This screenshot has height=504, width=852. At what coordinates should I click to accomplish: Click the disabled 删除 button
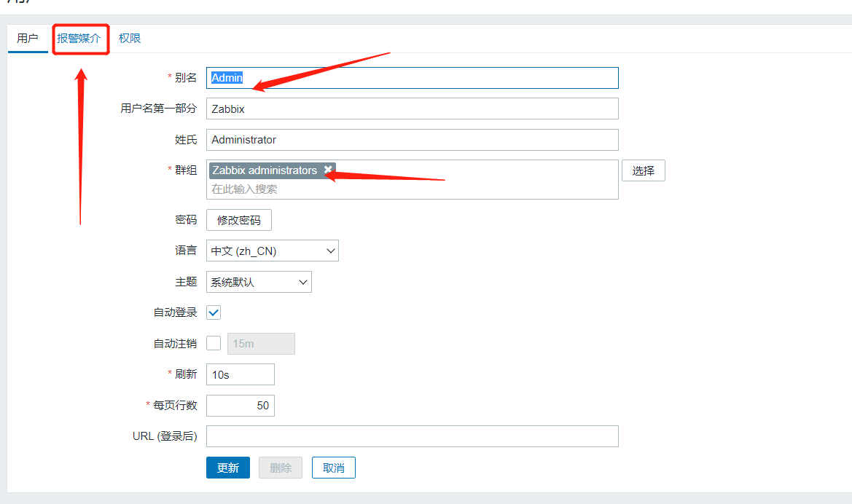pyautogui.click(x=281, y=468)
